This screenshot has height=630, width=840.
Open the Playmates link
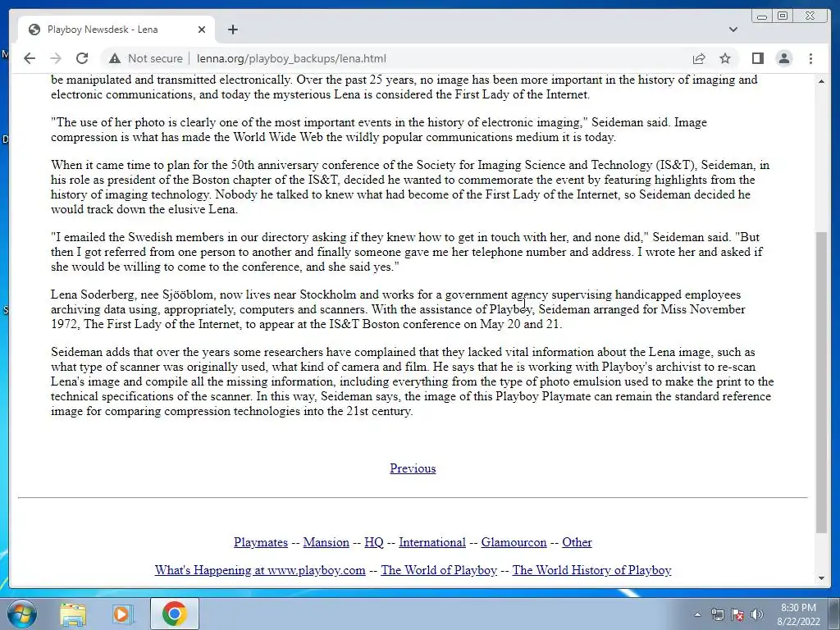coord(260,542)
